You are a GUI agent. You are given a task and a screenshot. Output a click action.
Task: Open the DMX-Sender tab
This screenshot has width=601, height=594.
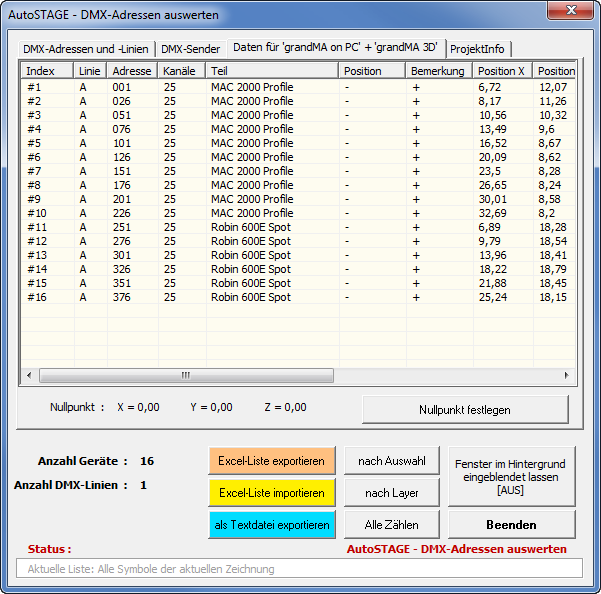click(192, 49)
